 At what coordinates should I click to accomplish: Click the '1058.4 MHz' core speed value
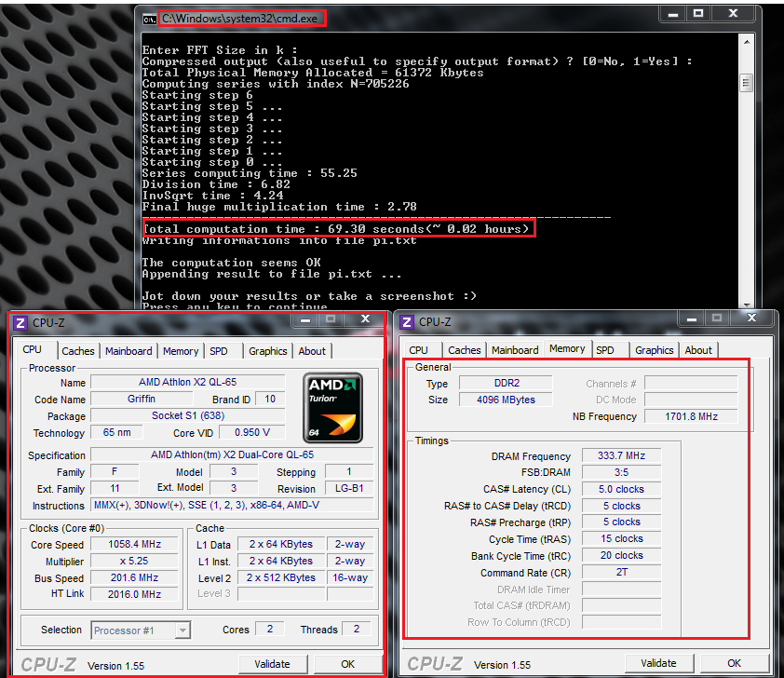(x=134, y=545)
